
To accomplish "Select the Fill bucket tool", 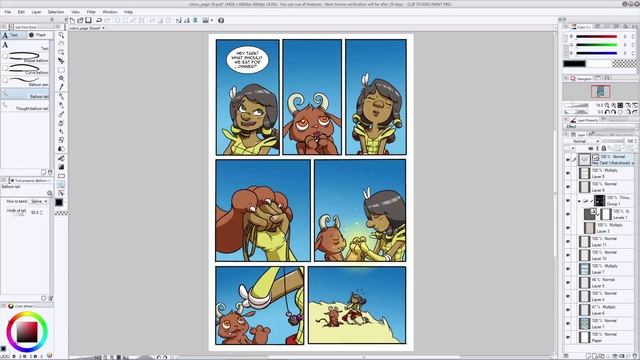I will tap(61, 158).
